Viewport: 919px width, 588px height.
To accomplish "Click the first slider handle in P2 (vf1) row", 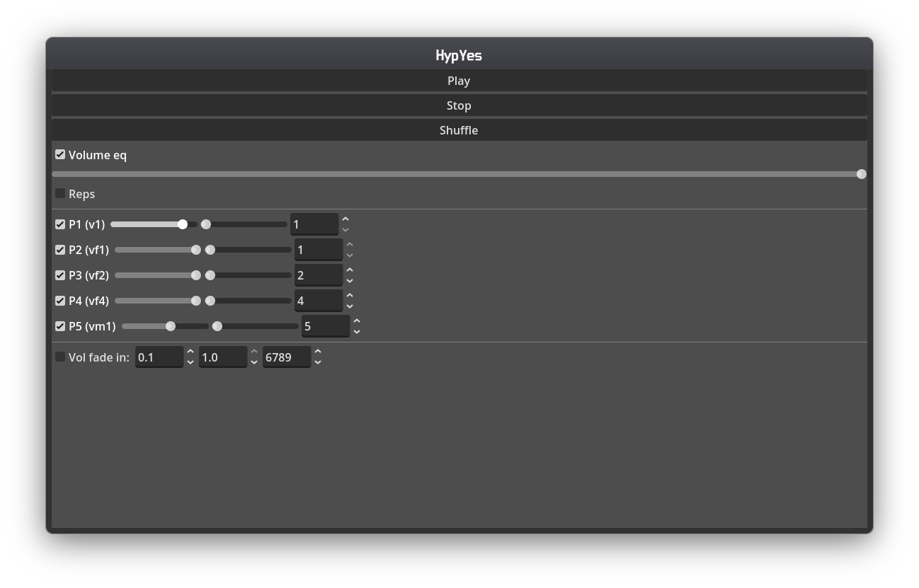I will point(196,250).
